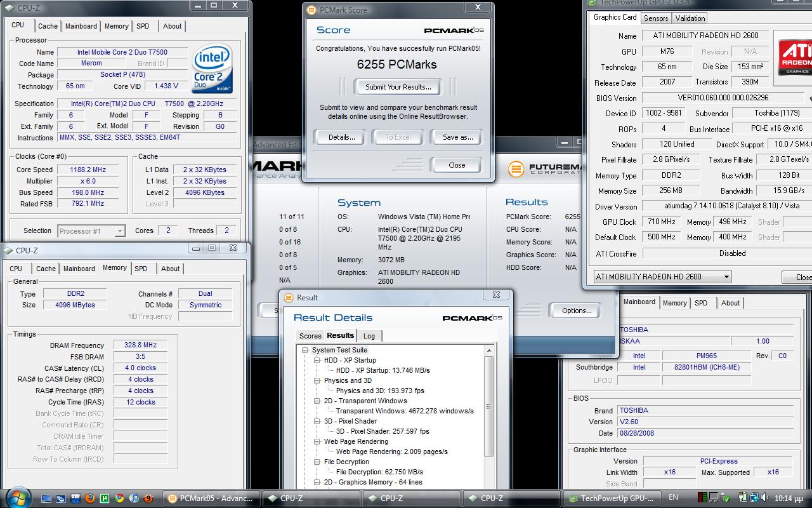This screenshot has height=508, width=812.
Task: Switch to TechPowerUp GPU-Z taskbar button
Action: [612, 498]
